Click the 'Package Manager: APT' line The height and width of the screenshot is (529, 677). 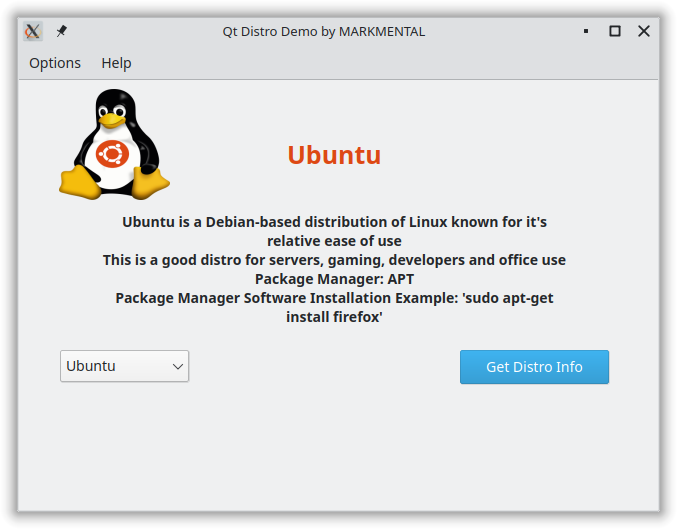(x=334, y=279)
